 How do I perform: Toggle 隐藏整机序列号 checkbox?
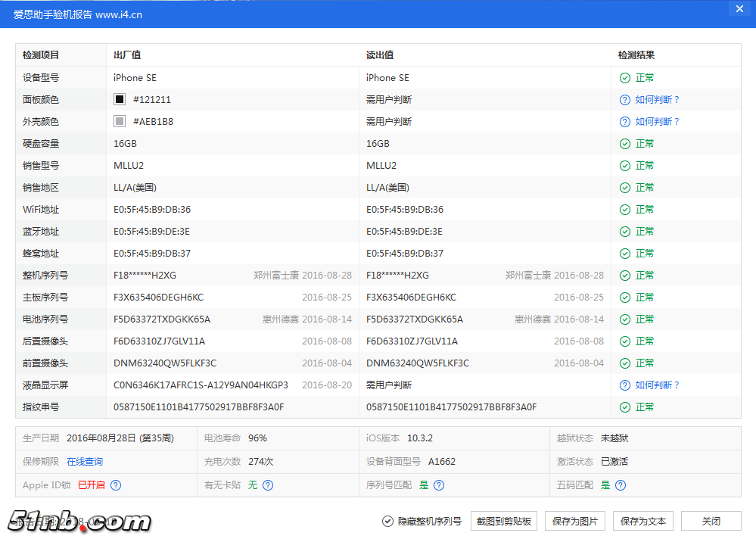388,521
